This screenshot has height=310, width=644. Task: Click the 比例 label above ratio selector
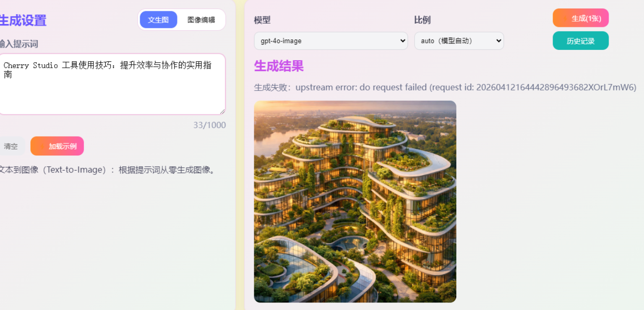click(422, 20)
